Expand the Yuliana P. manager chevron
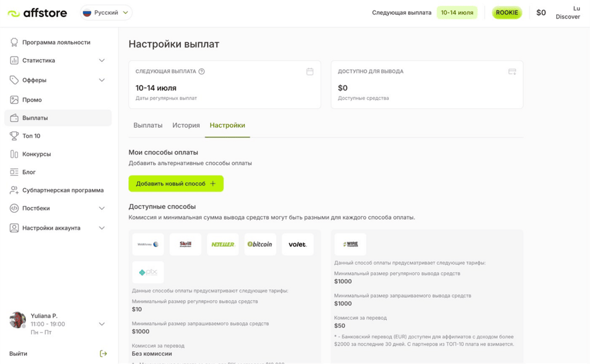Viewport: 590px width, 364px height. 102,324
